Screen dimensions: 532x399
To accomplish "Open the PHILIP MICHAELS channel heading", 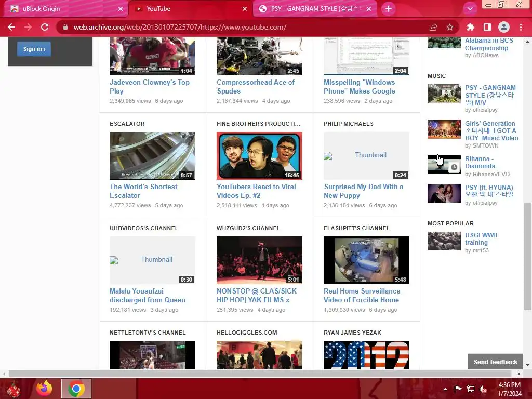I will pos(349,124).
